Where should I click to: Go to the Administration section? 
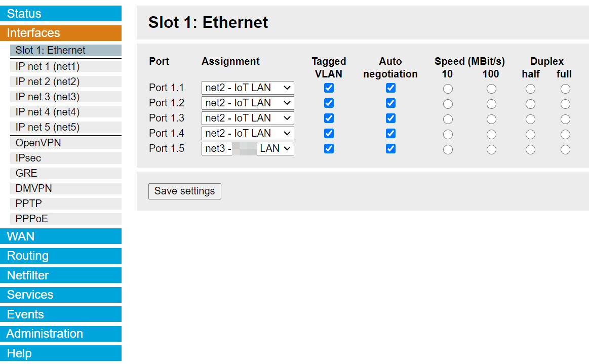[61, 334]
